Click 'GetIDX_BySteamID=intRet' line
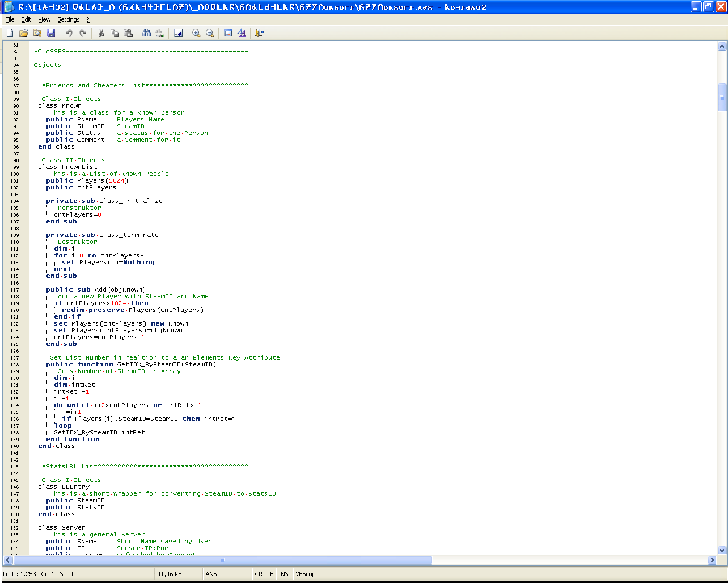728x583 pixels. (x=99, y=432)
